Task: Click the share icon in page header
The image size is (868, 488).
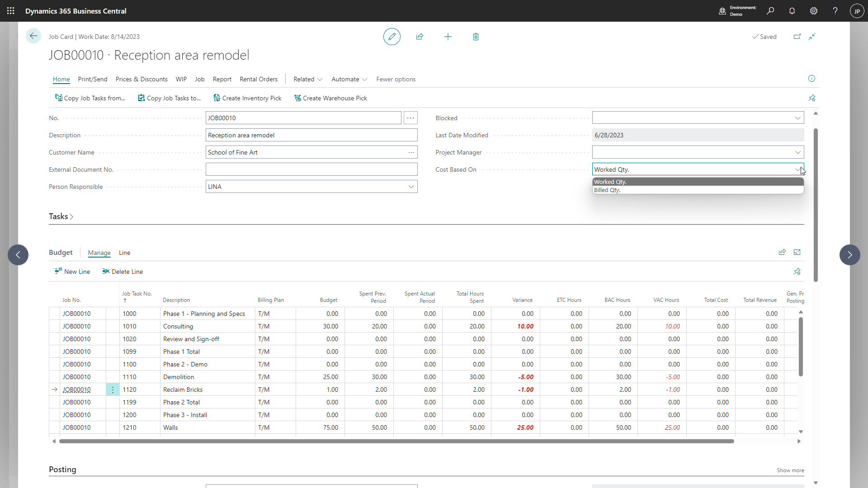Action: click(420, 37)
